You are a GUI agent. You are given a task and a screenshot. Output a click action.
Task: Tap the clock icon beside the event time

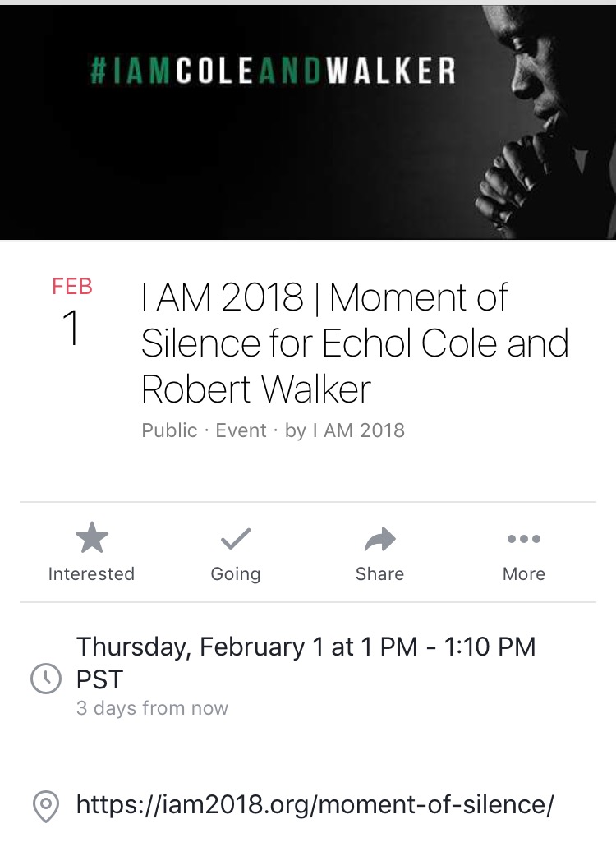tap(46, 679)
